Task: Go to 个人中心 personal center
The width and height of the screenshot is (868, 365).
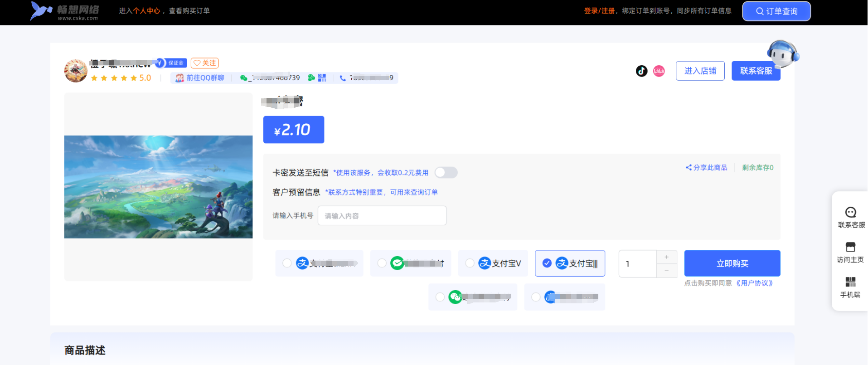Action: 146,11
